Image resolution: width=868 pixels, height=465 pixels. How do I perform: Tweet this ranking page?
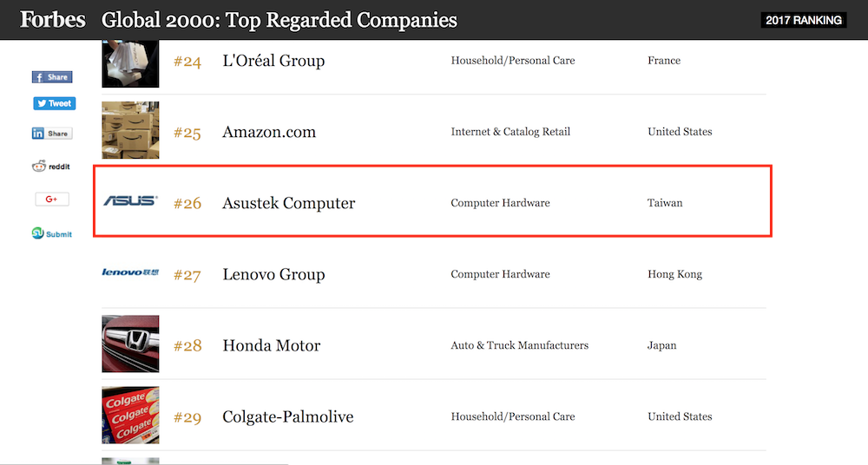click(54, 103)
